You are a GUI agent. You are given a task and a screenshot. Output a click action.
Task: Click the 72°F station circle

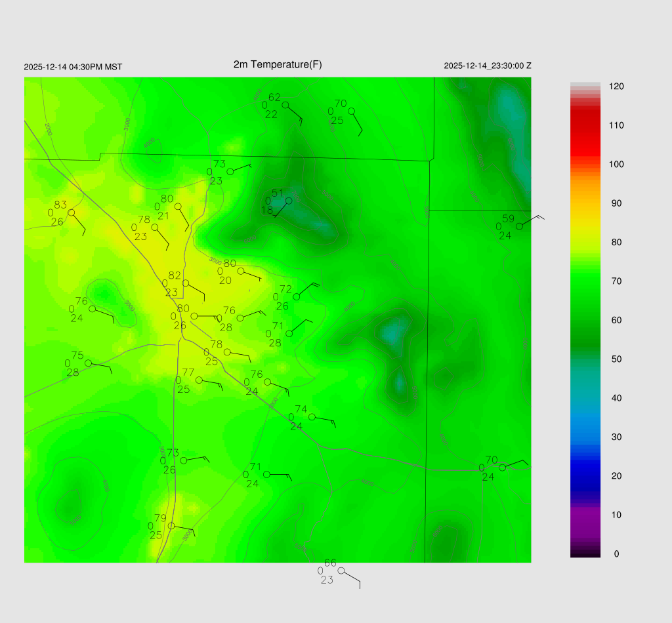tap(297, 297)
